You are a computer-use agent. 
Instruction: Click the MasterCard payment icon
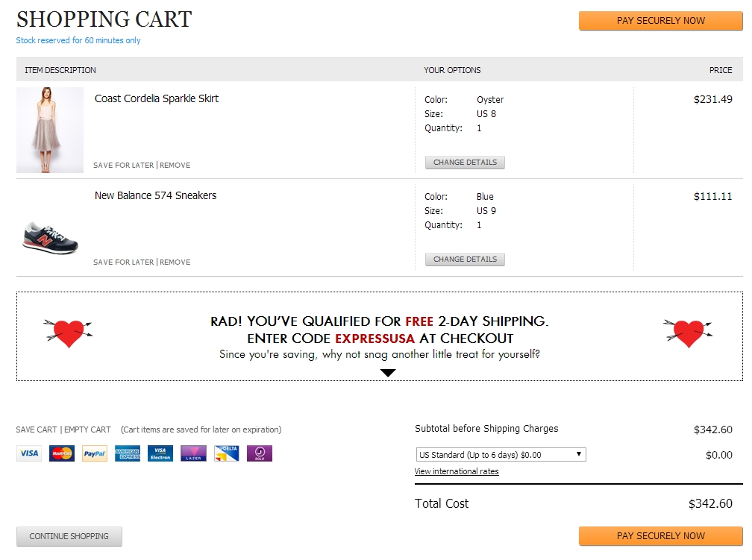coord(62,453)
